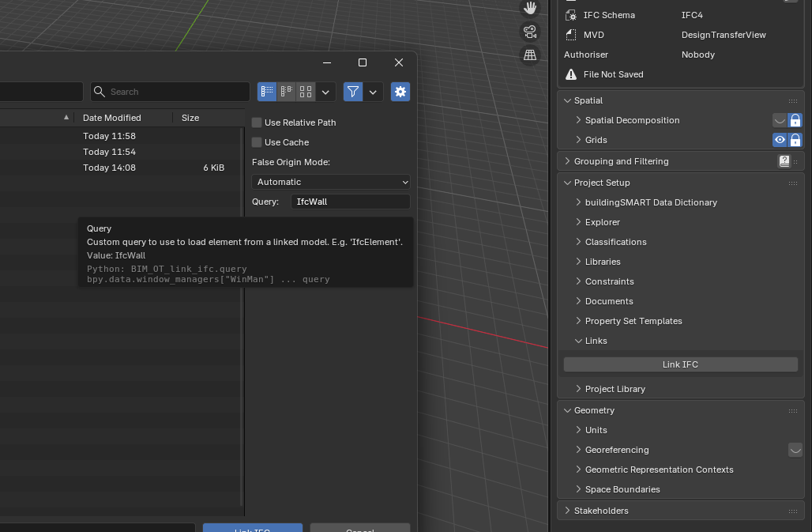
Task: Sort files by Size column
Action: tap(190, 118)
